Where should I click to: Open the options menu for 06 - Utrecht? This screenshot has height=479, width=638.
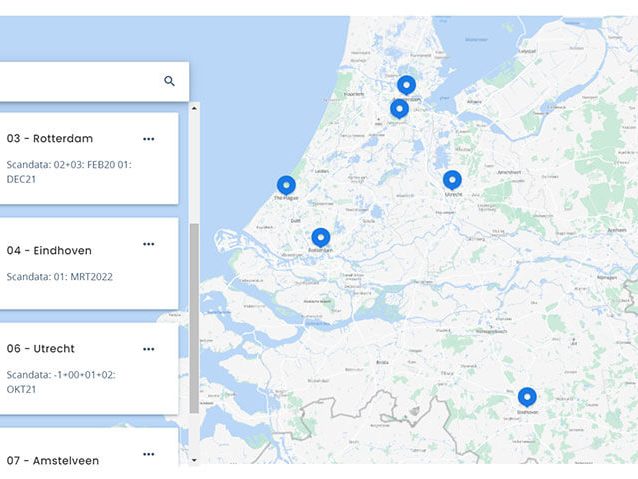(x=149, y=349)
